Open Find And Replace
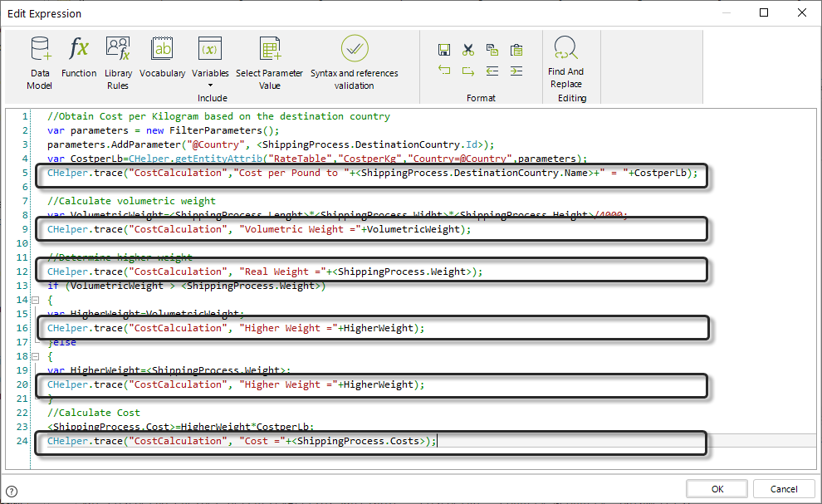822x504 pixels. 565,62
